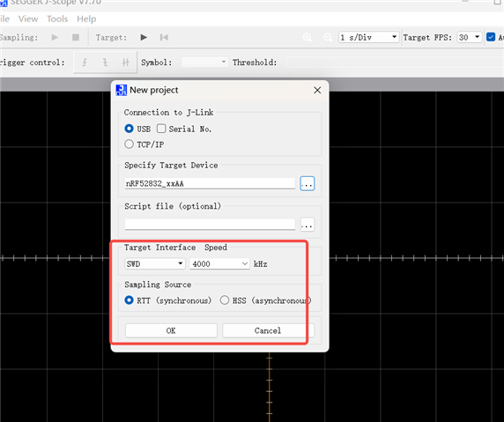Zoom in on the scope time axis
The width and height of the screenshot is (504, 422).
coord(308,38)
